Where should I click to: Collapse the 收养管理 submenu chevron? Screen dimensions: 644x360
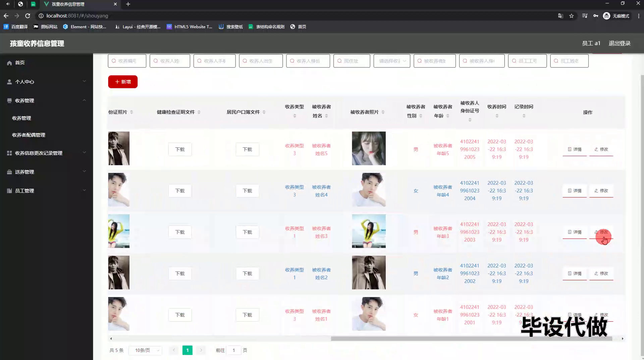pyautogui.click(x=84, y=100)
